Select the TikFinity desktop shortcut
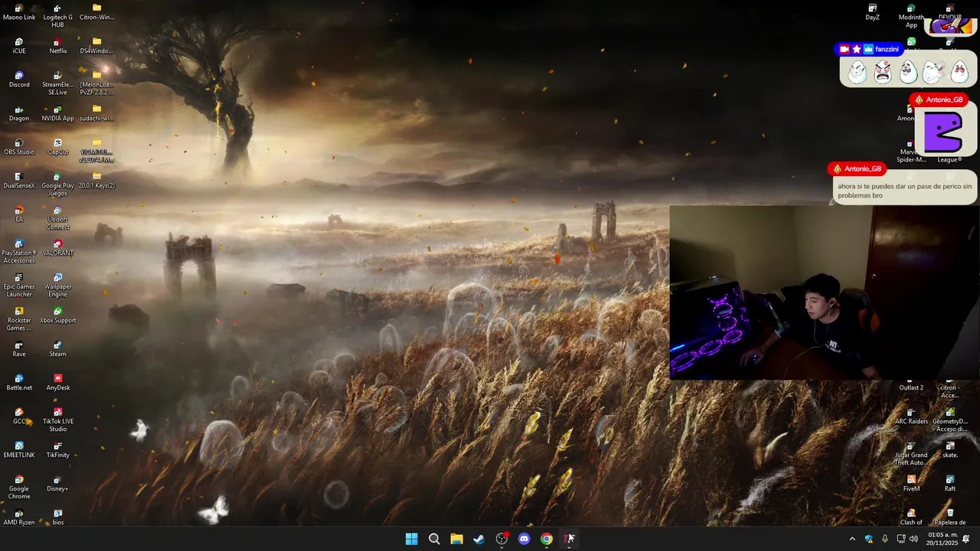Screen dimensions: 980x551 [57, 450]
